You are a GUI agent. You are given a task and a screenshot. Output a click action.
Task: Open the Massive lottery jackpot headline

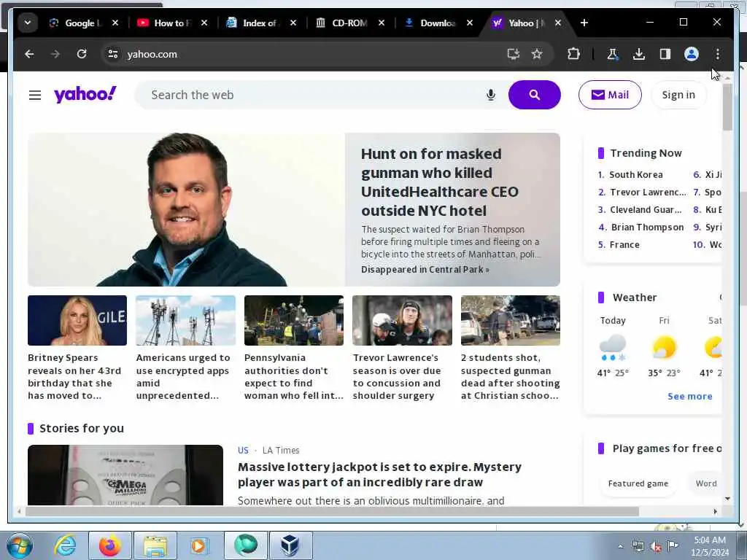click(x=379, y=474)
